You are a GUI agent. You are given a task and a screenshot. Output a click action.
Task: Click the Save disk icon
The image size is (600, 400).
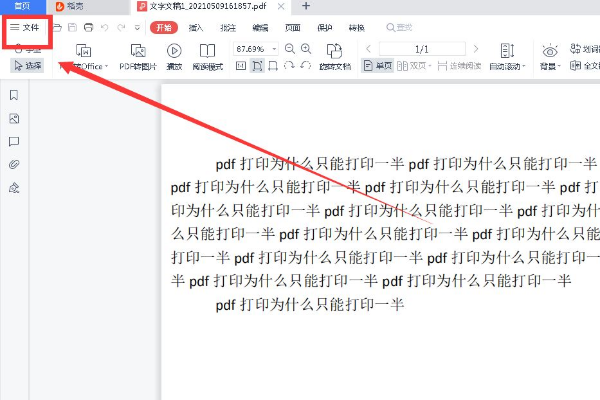pyautogui.click(x=72, y=28)
